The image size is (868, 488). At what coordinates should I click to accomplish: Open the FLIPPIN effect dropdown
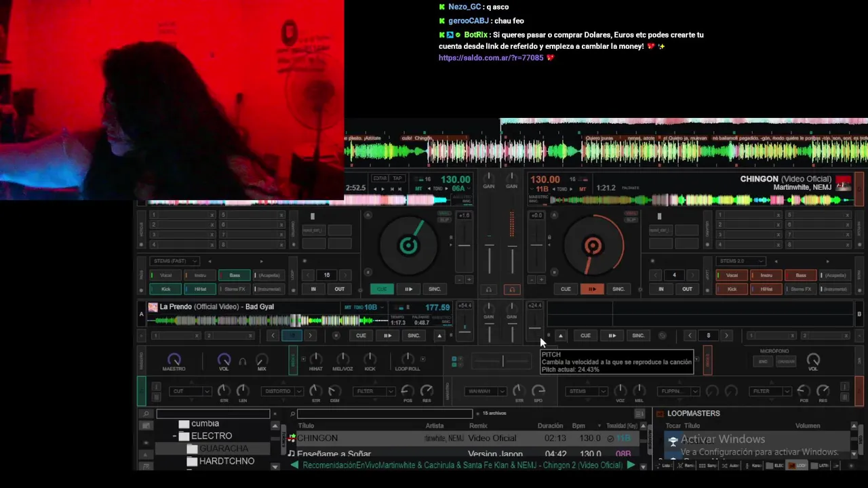pyautogui.click(x=678, y=391)
